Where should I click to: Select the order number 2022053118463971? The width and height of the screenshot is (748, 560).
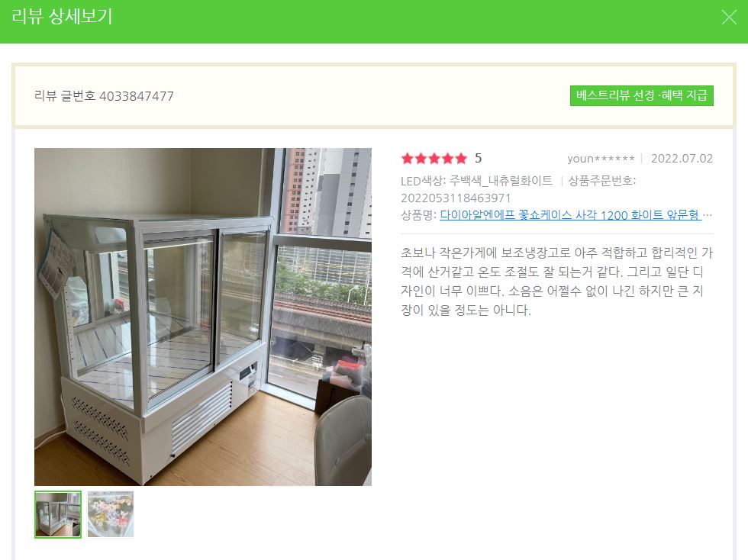click(x=456, y=198)
